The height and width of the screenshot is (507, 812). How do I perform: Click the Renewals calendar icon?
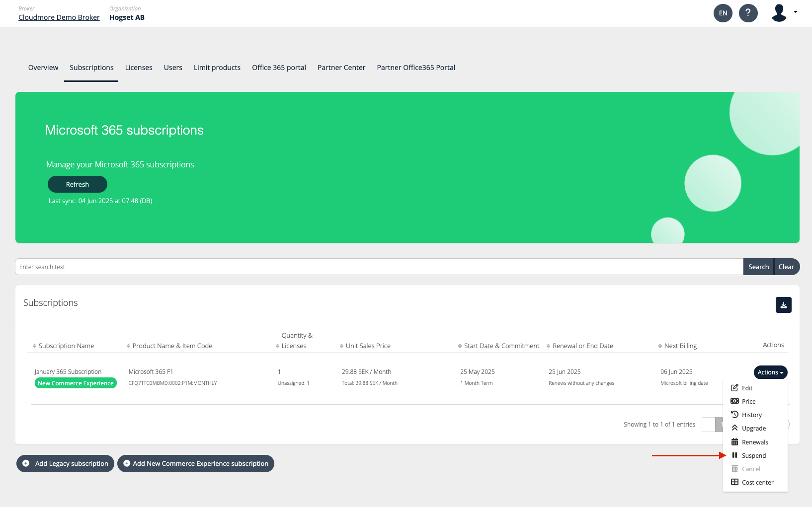pos(734,442)
